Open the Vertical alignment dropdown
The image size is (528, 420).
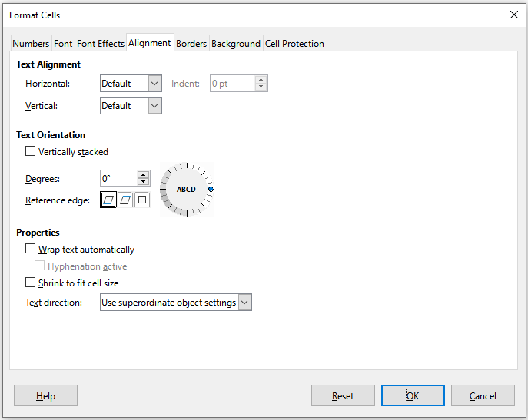tap(131, 106)
